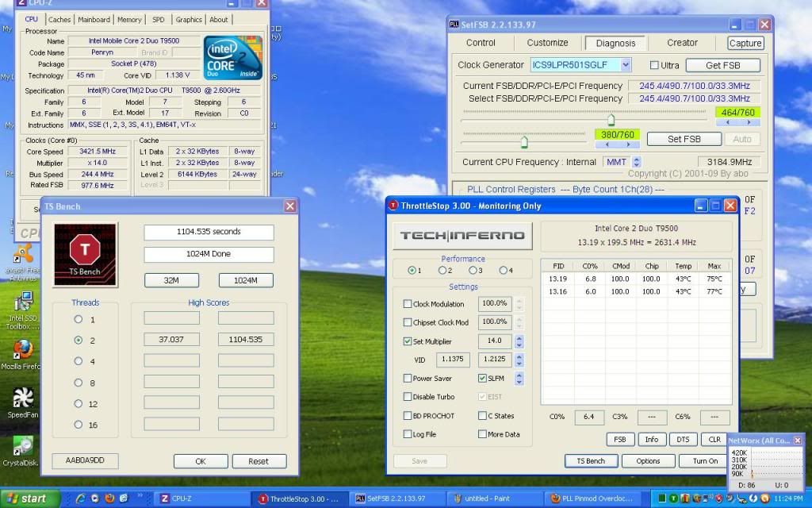Move the lower FSB slider in SetFSB
Viewport: 812px width, 508px height.
click(524, 141)
